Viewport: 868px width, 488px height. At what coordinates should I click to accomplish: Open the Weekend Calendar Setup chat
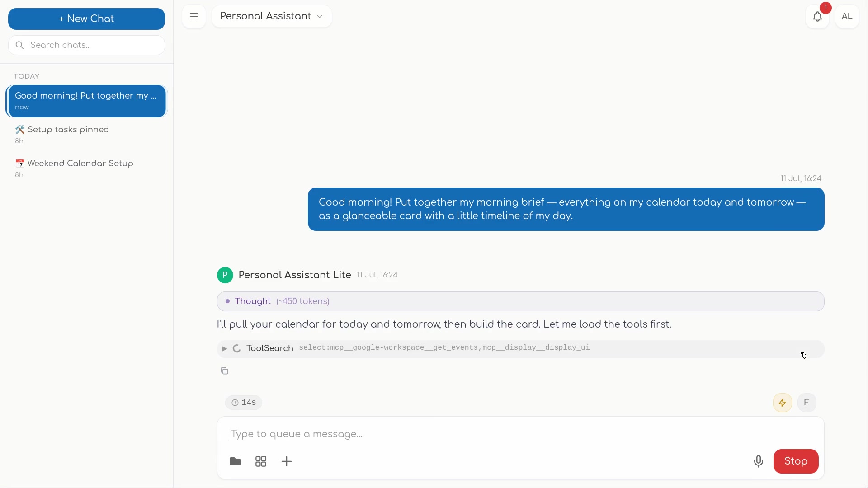tap(86, 169)
